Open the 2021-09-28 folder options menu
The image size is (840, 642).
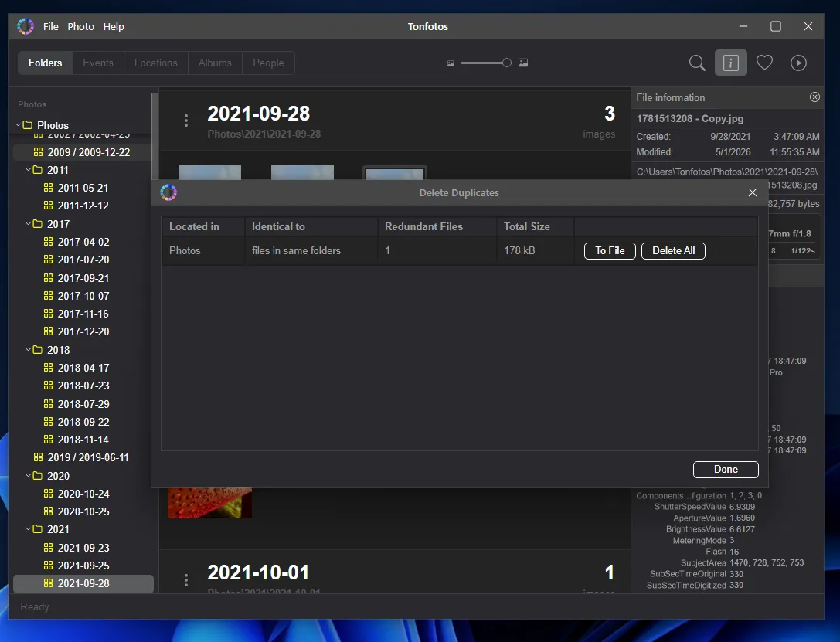pos(186,121)
